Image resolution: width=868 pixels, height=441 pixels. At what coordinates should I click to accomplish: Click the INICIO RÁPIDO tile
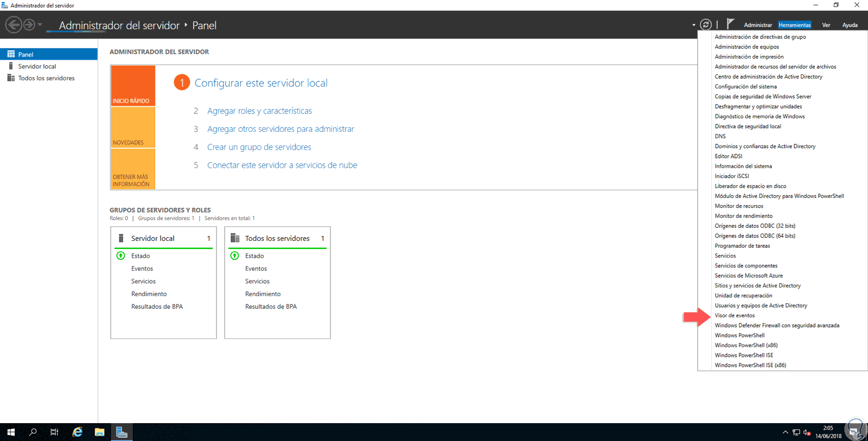pos(133,86)
